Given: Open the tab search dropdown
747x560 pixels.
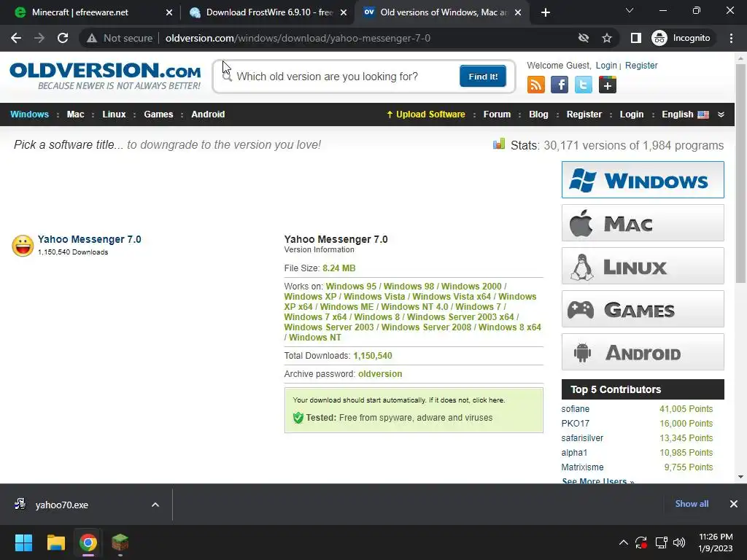Looking at the screenshot, I should [630, 10].
